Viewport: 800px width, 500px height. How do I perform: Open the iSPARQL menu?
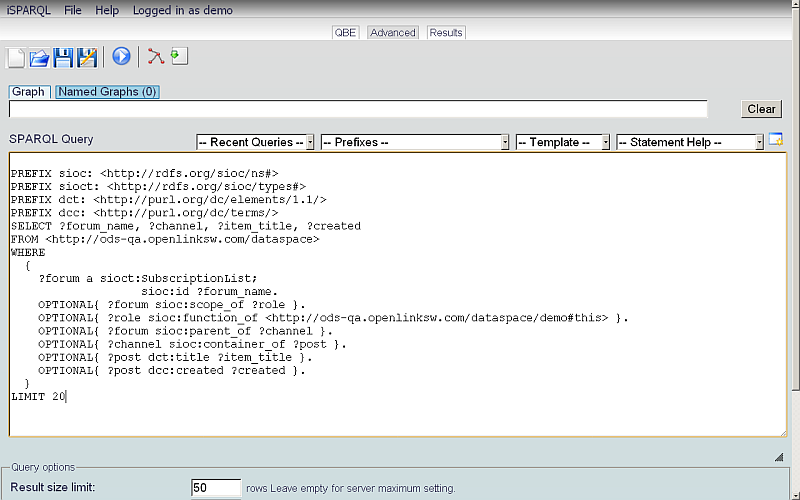tap(29, 10)
